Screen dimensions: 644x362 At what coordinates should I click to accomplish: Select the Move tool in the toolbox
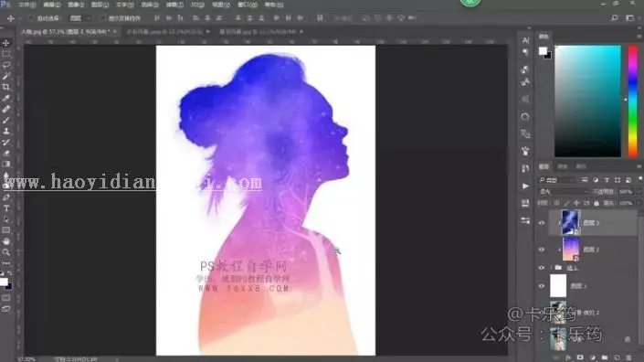[x=6, y=43]
